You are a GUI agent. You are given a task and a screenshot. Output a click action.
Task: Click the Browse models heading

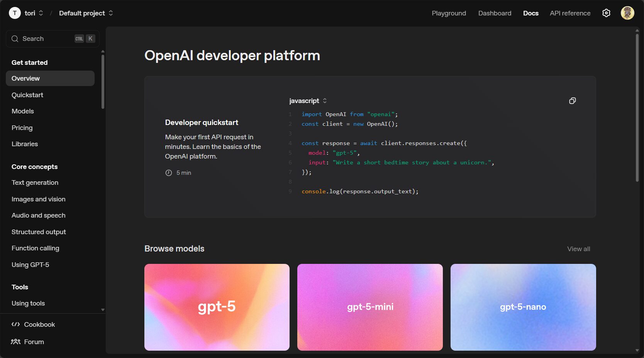click(x=174, y=248)
